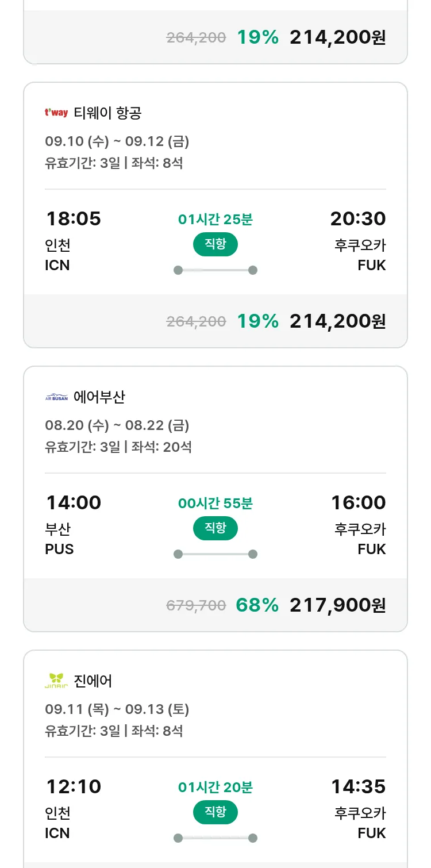This screenshot has width=431, height=868.
Task: Click the 68% discount label
Action: (x=257, y=605)
